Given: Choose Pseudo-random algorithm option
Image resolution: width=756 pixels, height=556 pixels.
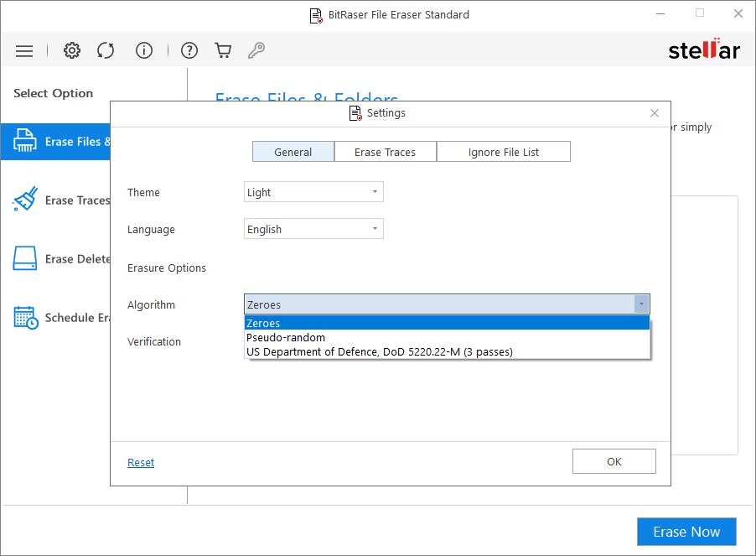Looking at the screenshot, I should click(447, 338).
